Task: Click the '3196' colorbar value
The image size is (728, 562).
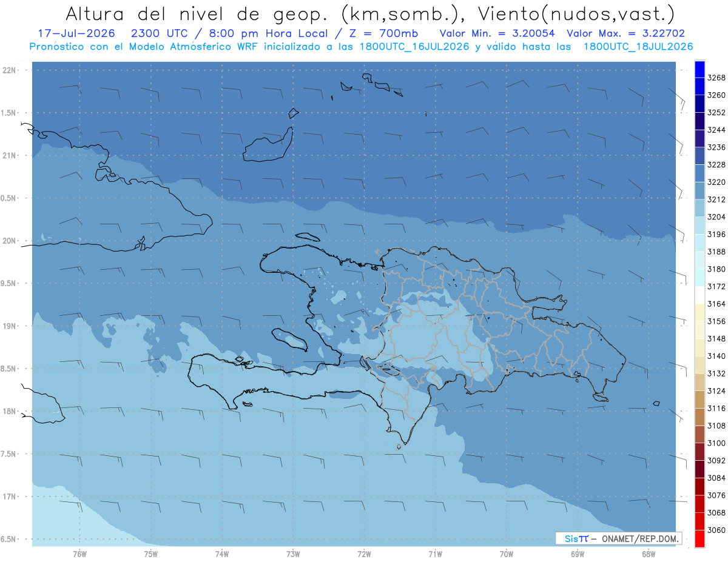Action: pos(716,234)
